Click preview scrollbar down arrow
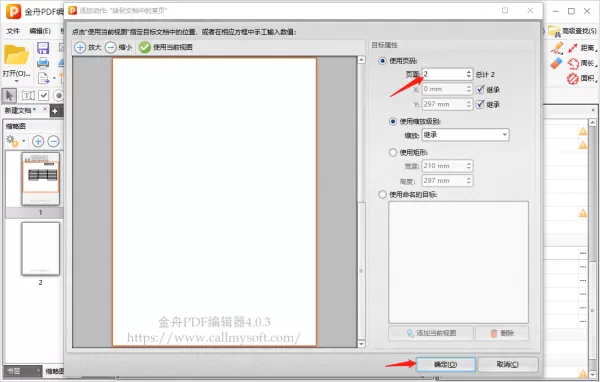This screenshot has width=600, height=382. [361, 344]
